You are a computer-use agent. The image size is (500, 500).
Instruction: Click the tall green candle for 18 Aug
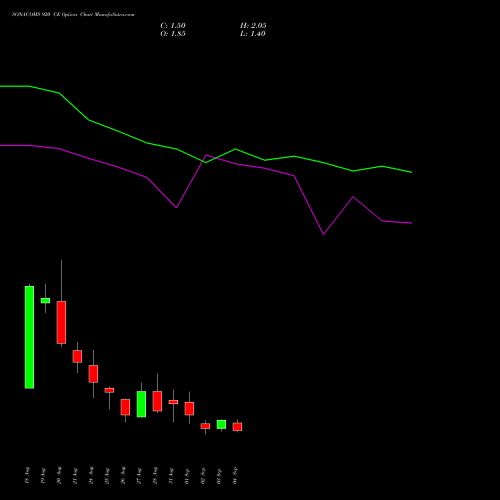tap(29, 337)
